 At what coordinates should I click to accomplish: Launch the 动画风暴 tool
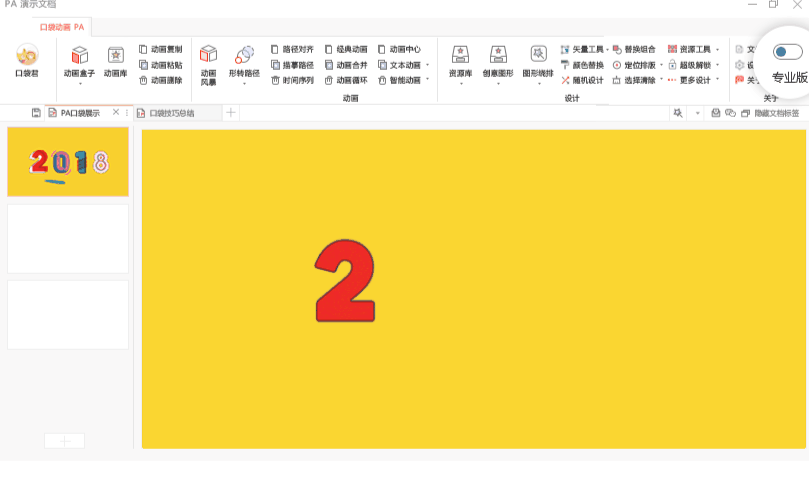208,65
